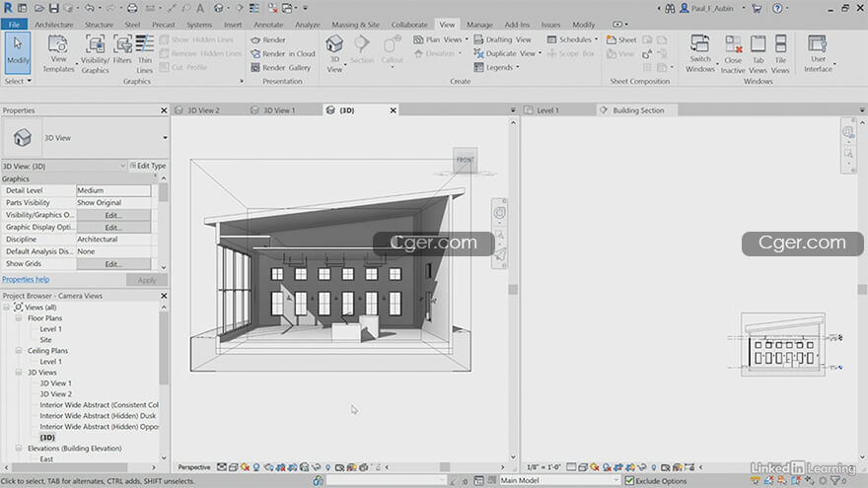Click the steering wheel in navigation bar
The image size is (868, 488).
pos(499,213)
